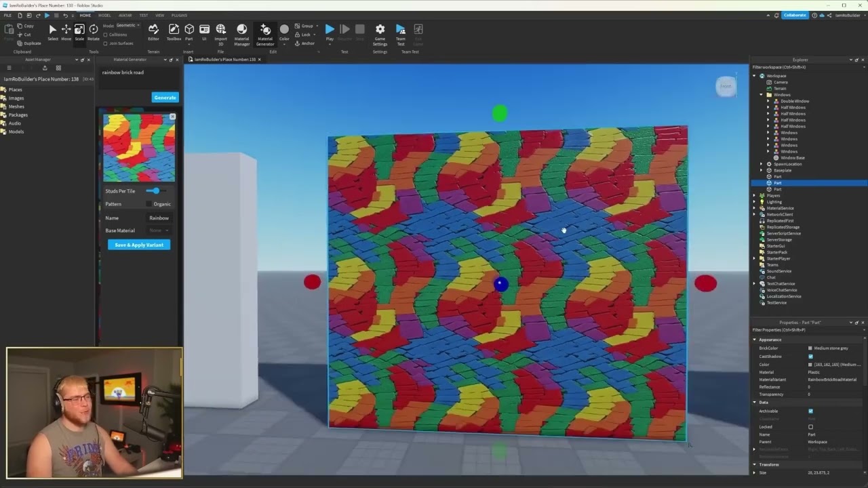This screenshot has width=868, height=488.
Task: Click the Collaborate button
Action: (795, 15)
